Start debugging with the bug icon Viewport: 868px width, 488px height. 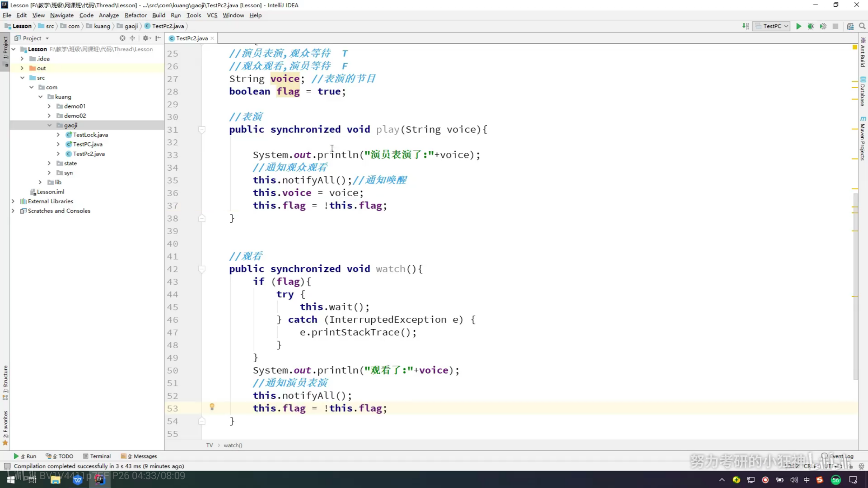click(x=810, y=26)
